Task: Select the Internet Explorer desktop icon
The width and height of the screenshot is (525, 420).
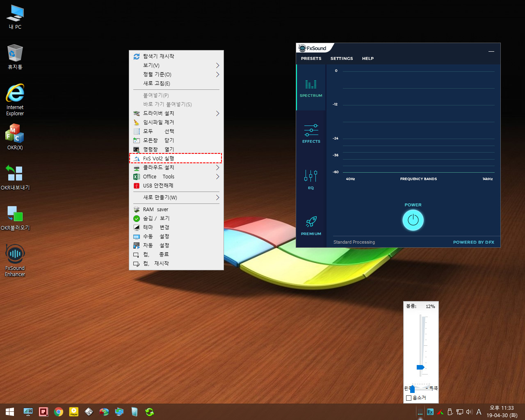Action: click(15, 100)
